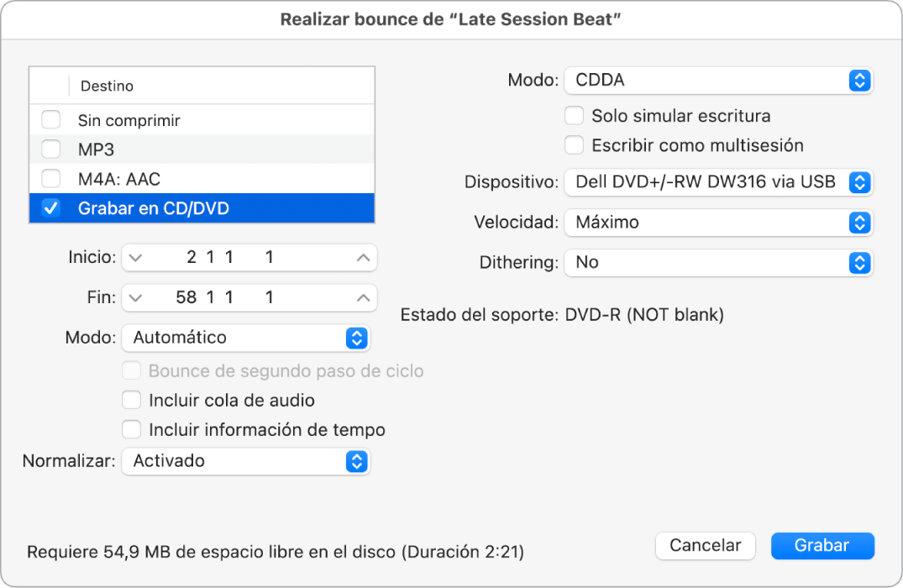Enable Solo simular escritura option
The image size is (903, 588).
pos(575,115)
